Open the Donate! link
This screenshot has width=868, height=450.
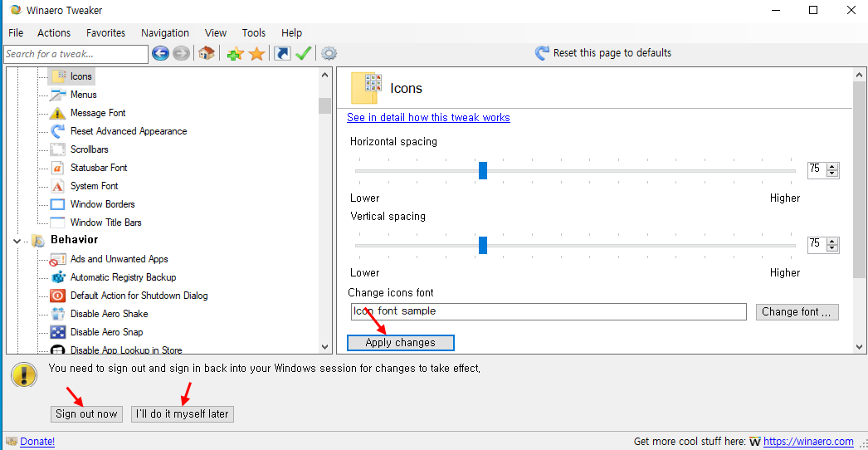[37, 442]
